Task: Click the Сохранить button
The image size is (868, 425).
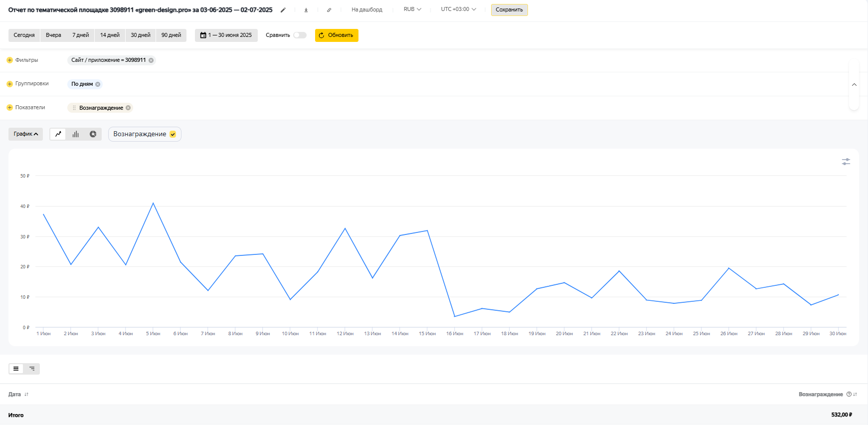Action: (509, 10)
